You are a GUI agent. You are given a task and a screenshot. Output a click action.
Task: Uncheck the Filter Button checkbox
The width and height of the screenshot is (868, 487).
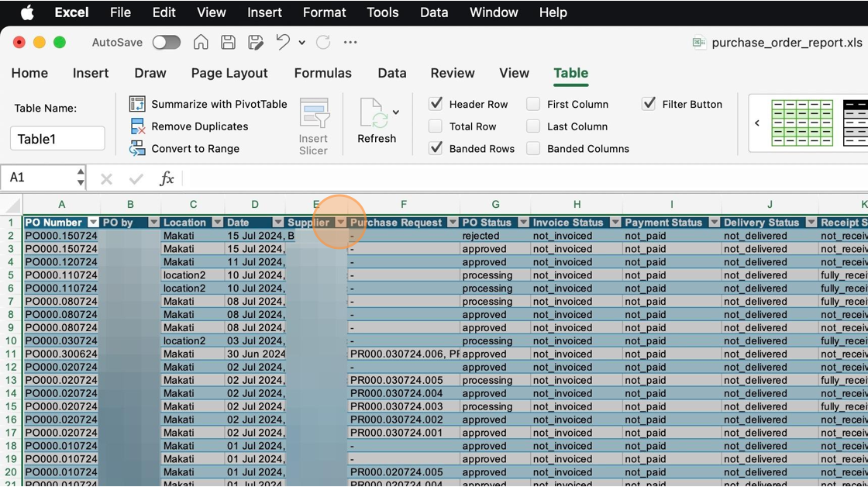click(x=649, y=104)
